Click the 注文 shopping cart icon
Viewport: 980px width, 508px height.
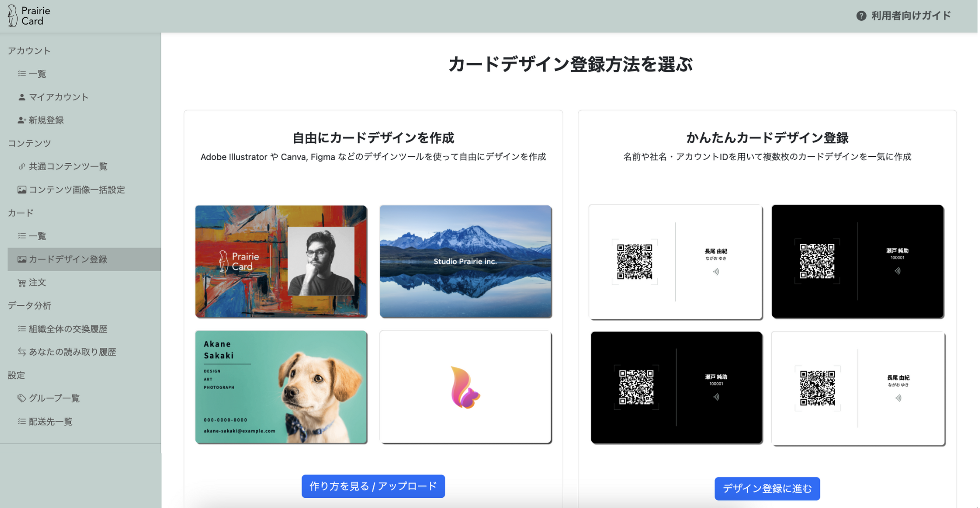(21, 283)
